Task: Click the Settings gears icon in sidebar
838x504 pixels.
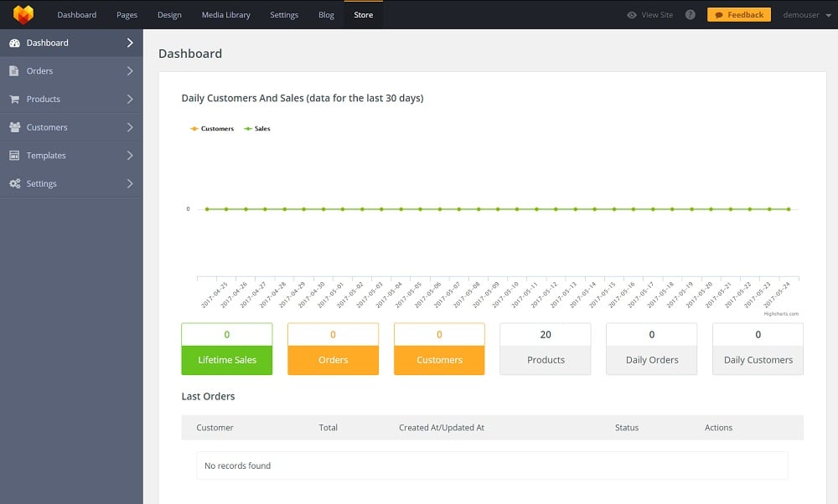Action: point(14,183)
